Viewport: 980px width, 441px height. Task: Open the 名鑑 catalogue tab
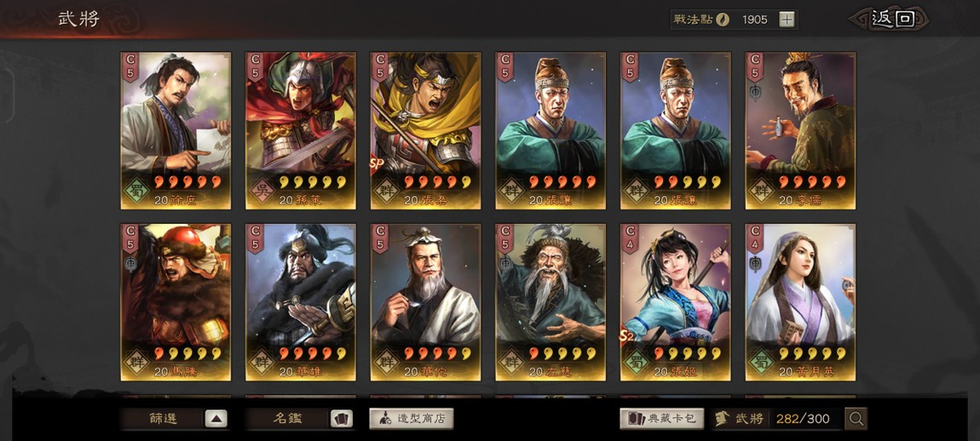coord(287,419)
